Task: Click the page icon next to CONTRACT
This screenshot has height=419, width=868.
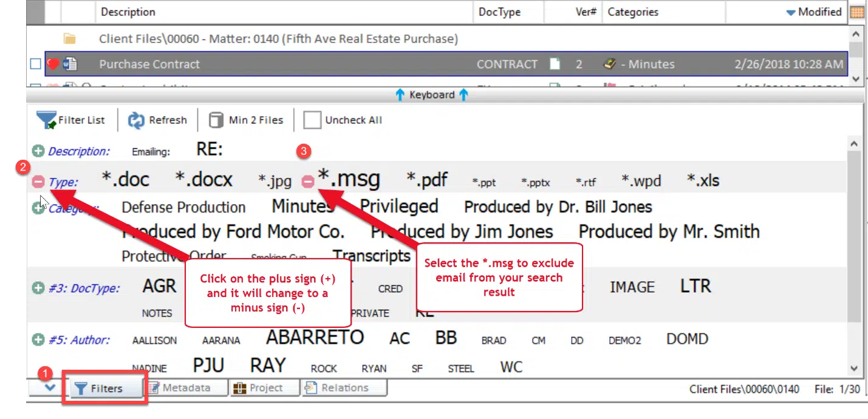Action: [555, 64]
